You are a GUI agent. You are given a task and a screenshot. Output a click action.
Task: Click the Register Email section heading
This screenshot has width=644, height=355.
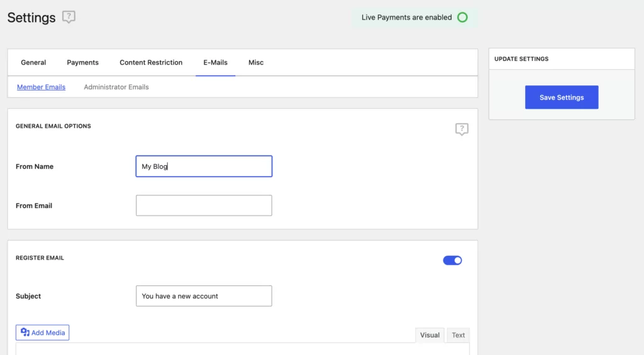click(x=40, y=258)
